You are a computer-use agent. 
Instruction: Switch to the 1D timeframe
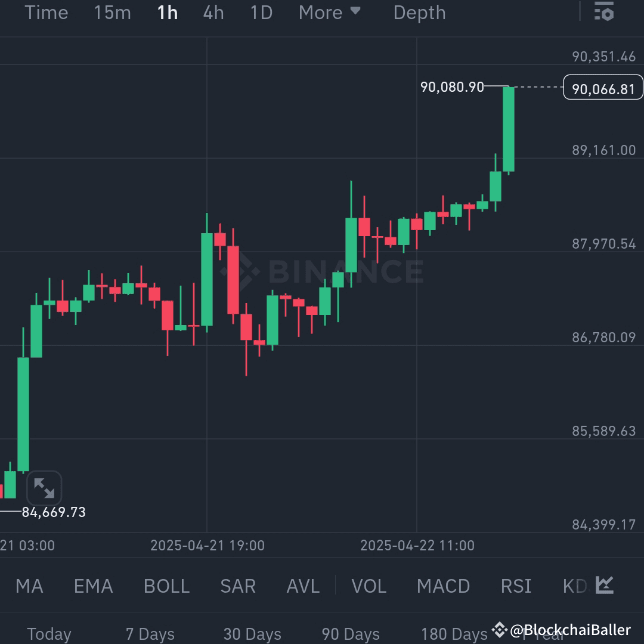pos(261,13)
